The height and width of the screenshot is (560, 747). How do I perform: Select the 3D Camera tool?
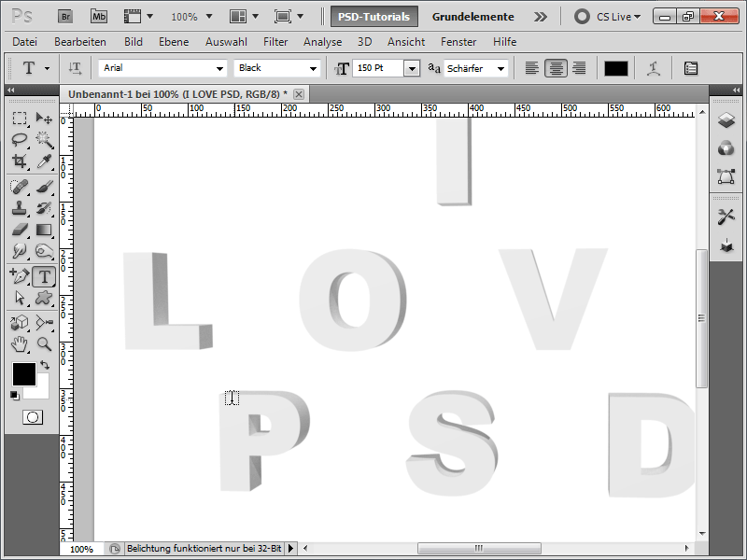pos(44,322)
